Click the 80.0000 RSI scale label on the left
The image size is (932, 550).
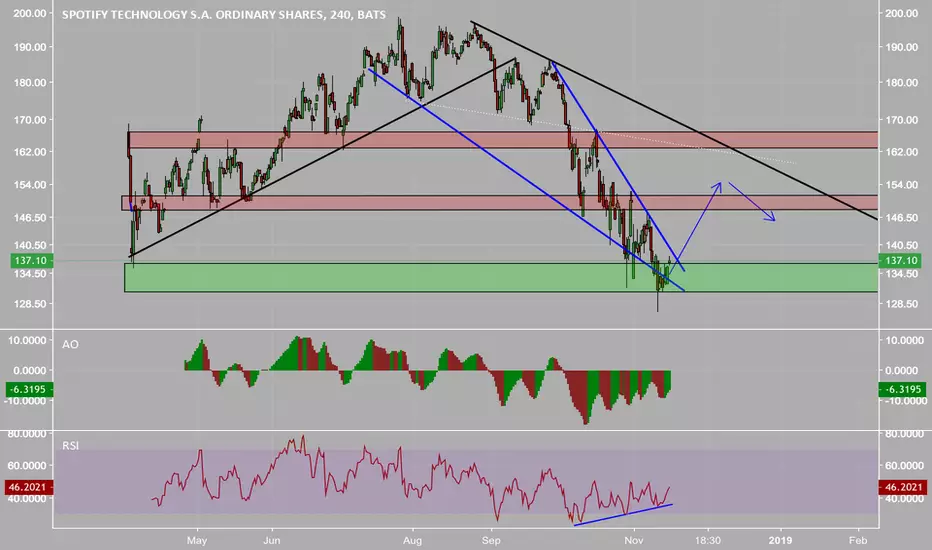tap(27, 434)
